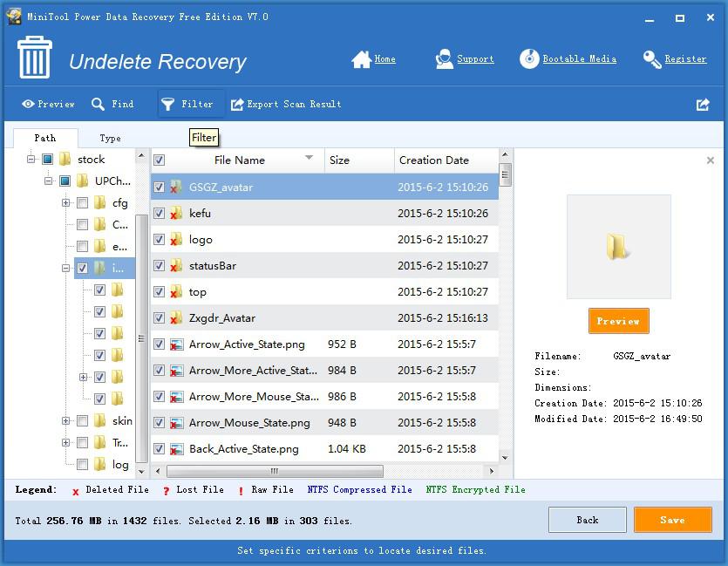728x566 pixels.
Task: Switch to the Path tab
Action: [45, 138]
